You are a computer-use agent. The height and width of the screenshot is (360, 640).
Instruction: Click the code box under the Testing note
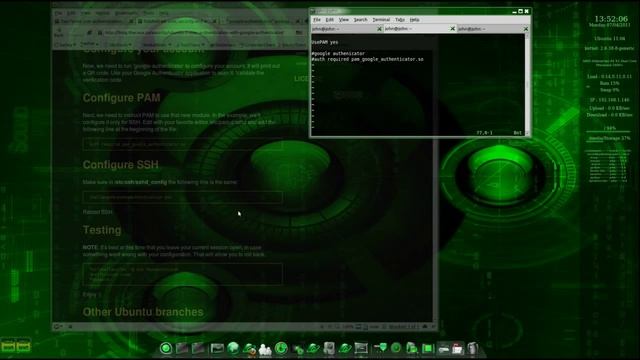tap(182, 274)
